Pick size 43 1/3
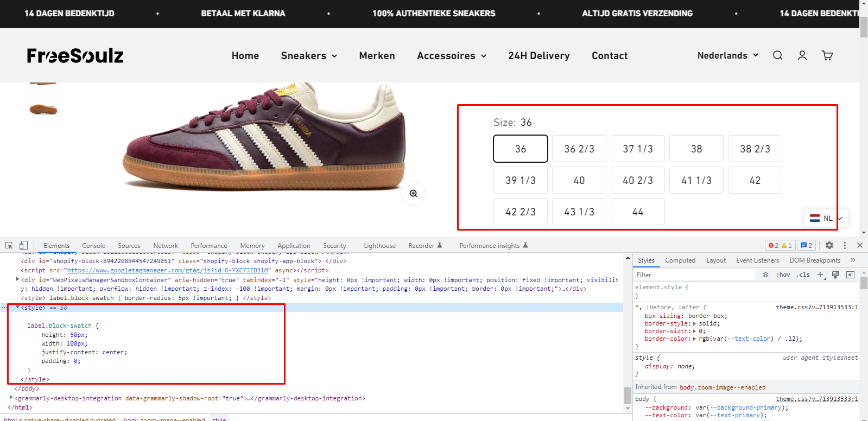 (579, 212)
